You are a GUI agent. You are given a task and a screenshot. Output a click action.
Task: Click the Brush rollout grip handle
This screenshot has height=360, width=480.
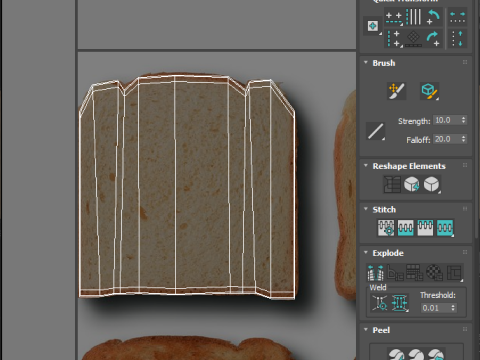[x=465, y=62]
